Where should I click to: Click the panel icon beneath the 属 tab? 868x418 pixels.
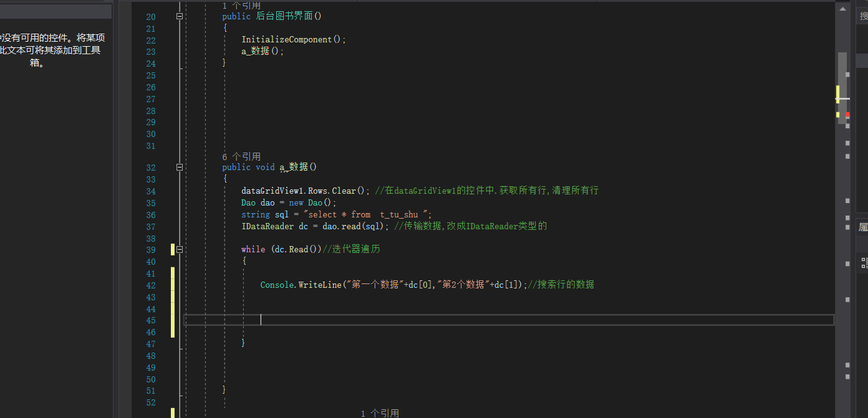862,262
